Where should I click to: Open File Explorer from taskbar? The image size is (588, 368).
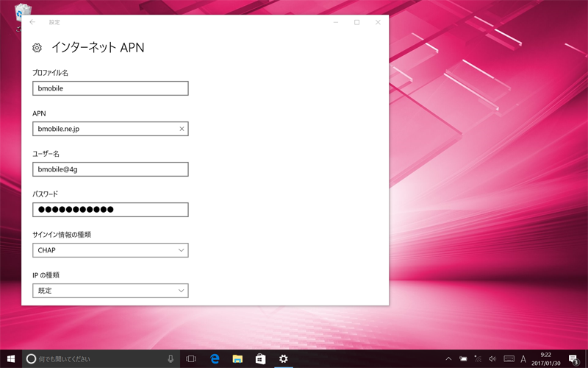coord(237,359)
